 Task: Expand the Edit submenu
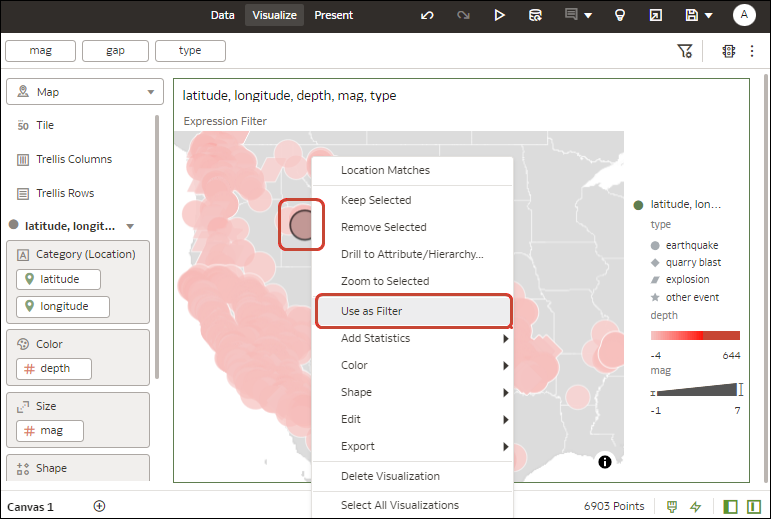click(413, 419)
